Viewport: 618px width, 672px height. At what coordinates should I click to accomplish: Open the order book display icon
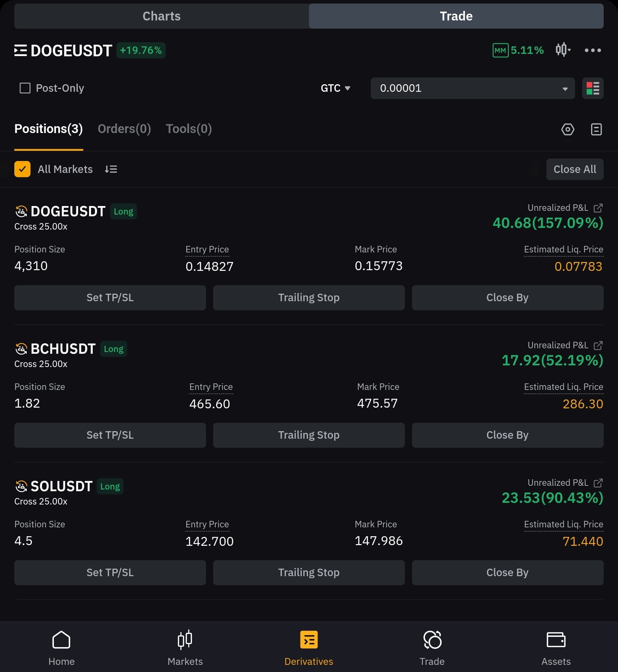(592, 88)
